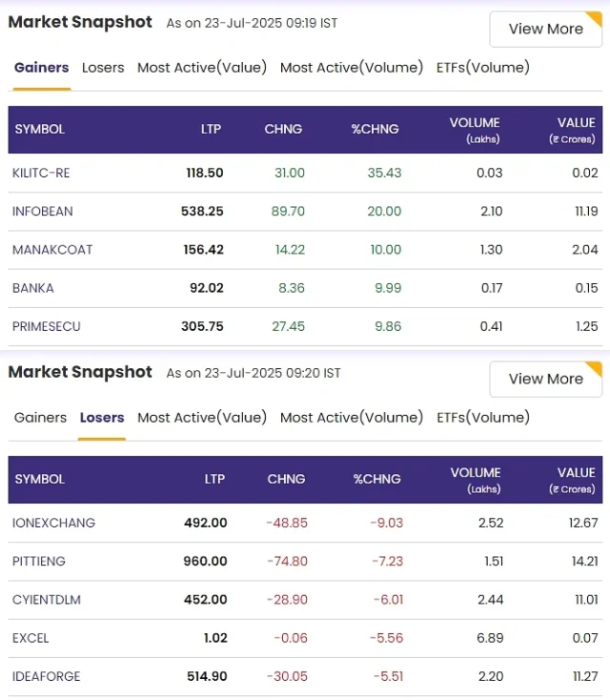
Task: Click the percent change 9.99 for BANKA
Action: [388, 288]
